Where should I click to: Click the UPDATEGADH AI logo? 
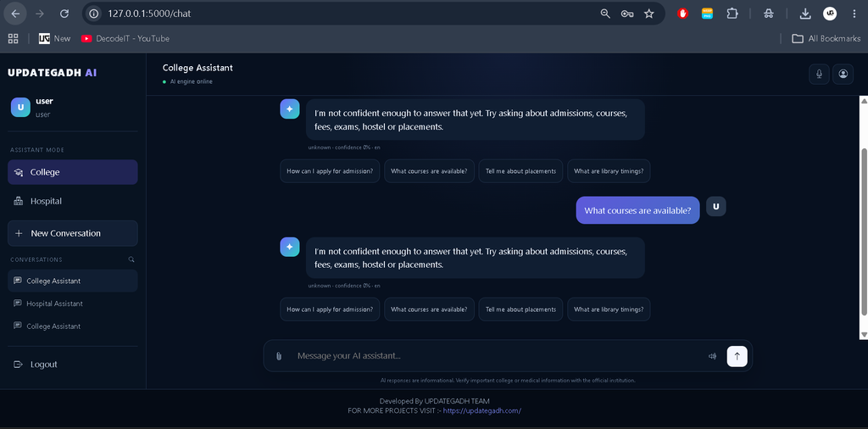[53, 73]
